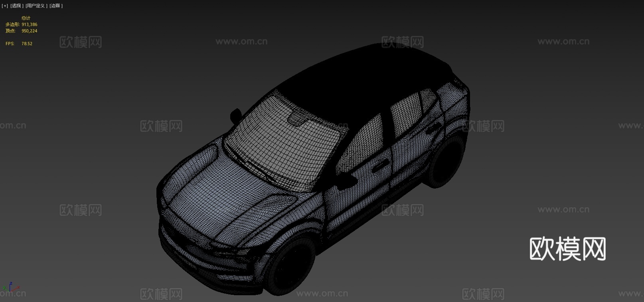Open the 透视 perspective view menu
The height and width of the screenshot is (302, 644).
[17, 6]
